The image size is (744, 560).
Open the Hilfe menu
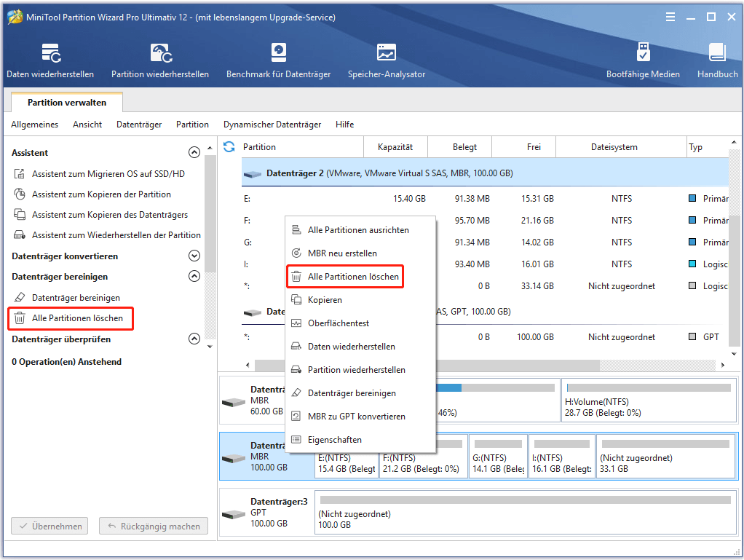click(344, 125)
